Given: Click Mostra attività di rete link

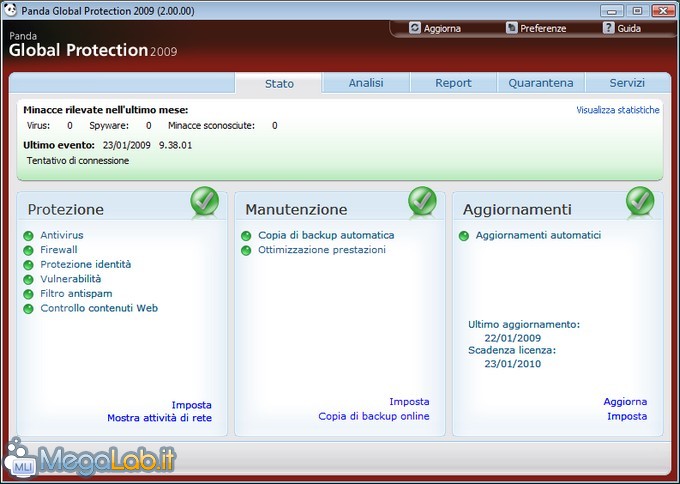Looking at the screenshot, I should [160, 418].
